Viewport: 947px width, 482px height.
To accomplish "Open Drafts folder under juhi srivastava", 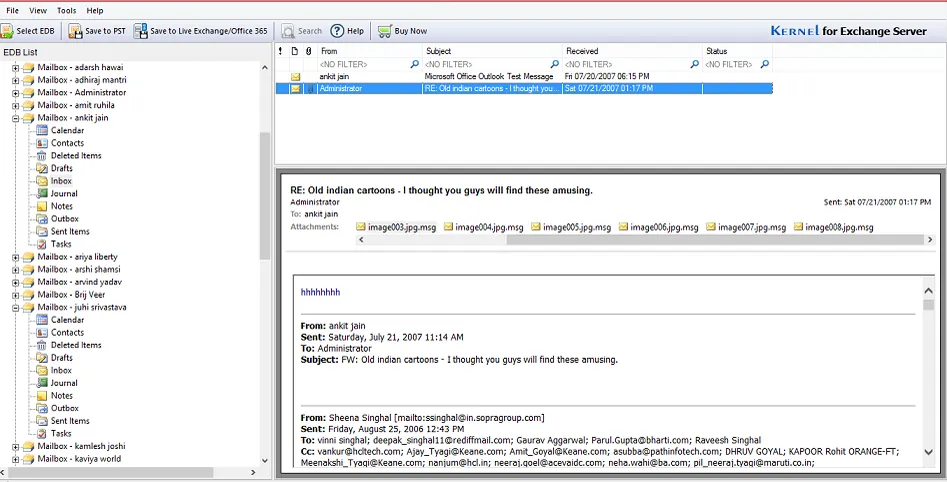I will pyautogui.click(x=62, y=358).
